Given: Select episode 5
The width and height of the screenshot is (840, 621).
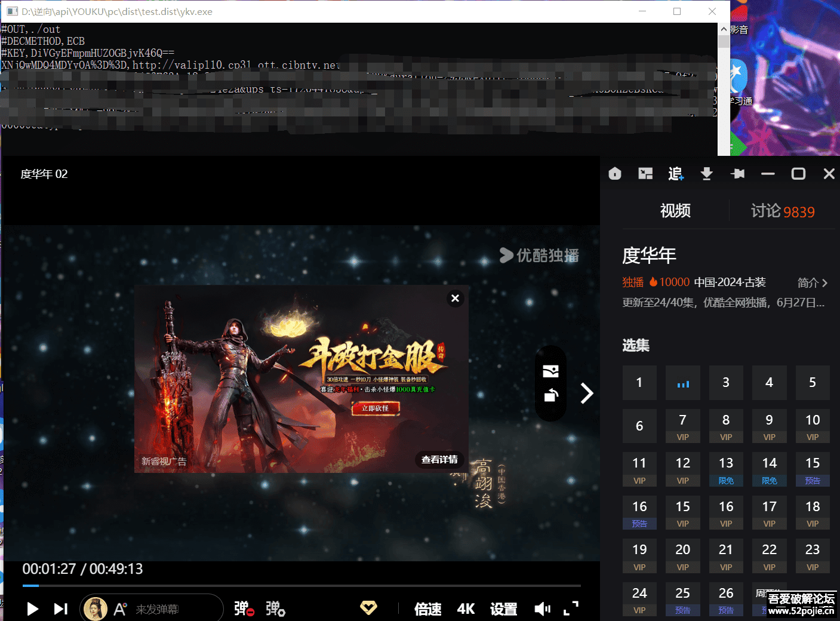Looking at the screenshot, I should coord(813,383).
